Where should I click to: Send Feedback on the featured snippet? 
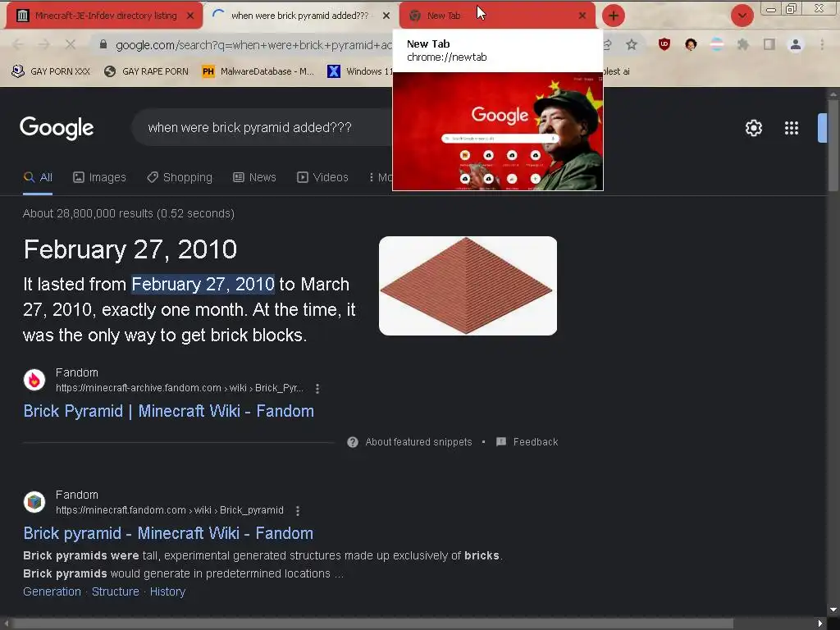[x=527, y=442]
